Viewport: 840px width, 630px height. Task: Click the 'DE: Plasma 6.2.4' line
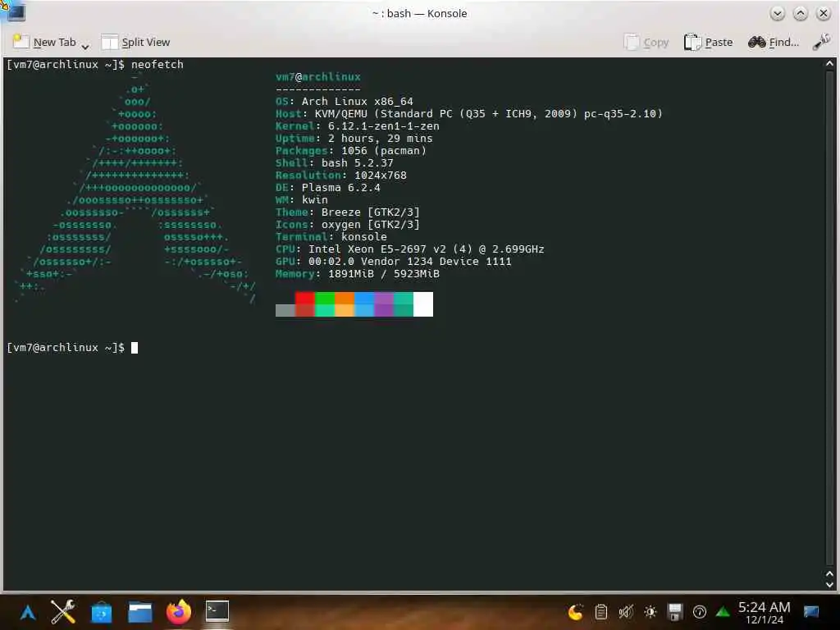tap(328, 188)
